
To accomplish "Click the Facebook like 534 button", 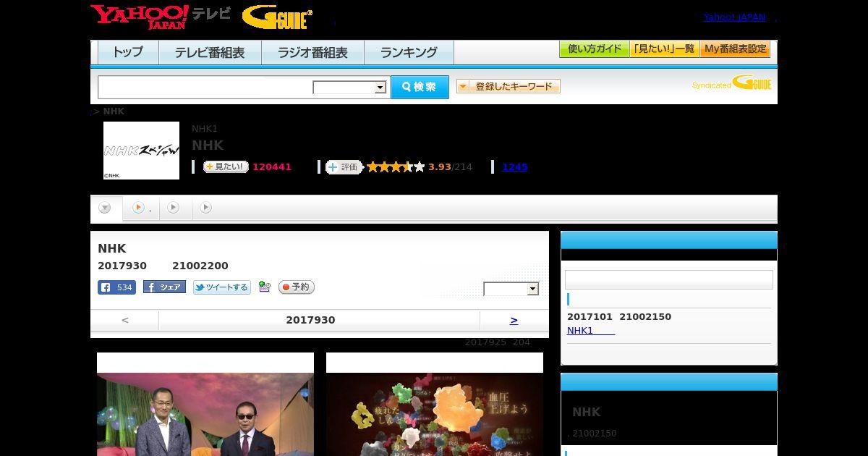I will click(x=116, y=287).
